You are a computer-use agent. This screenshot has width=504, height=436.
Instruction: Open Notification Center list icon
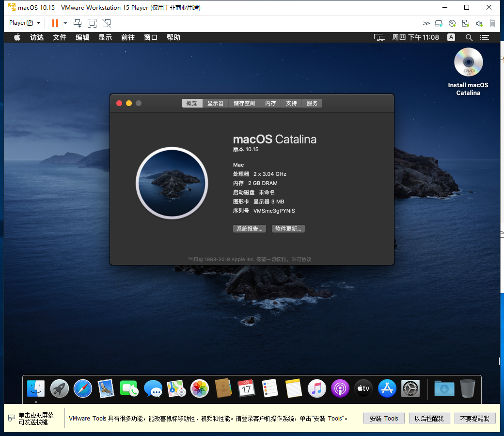pos(485,38)
